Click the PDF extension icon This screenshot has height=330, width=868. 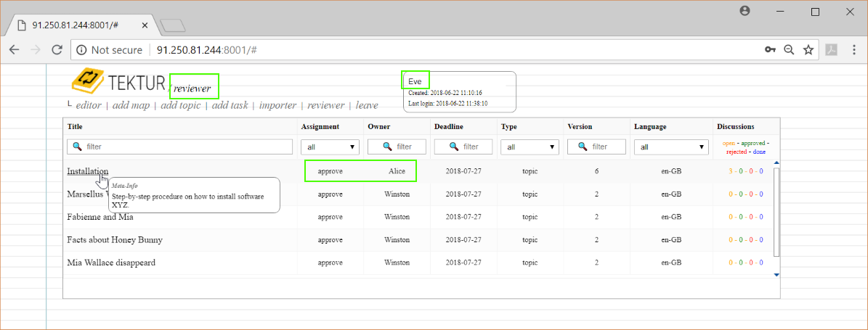tap(830, 50)
